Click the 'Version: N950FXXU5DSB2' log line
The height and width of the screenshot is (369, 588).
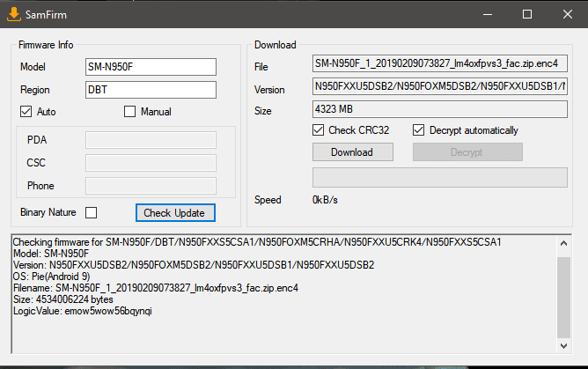point(194,265)
